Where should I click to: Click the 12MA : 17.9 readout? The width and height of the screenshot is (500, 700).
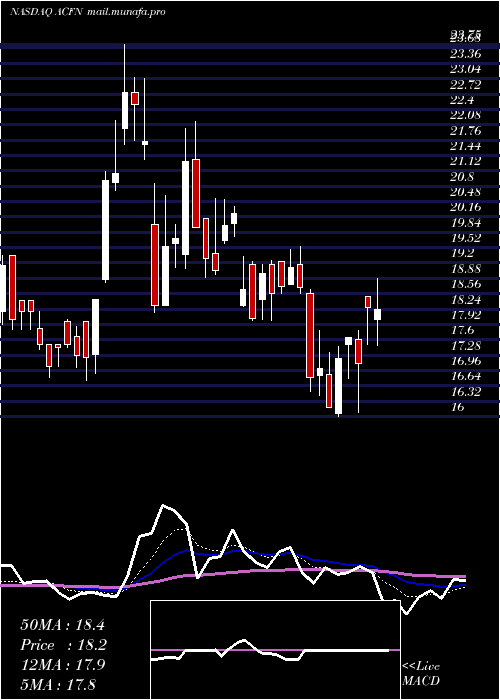tap(62, 665)
